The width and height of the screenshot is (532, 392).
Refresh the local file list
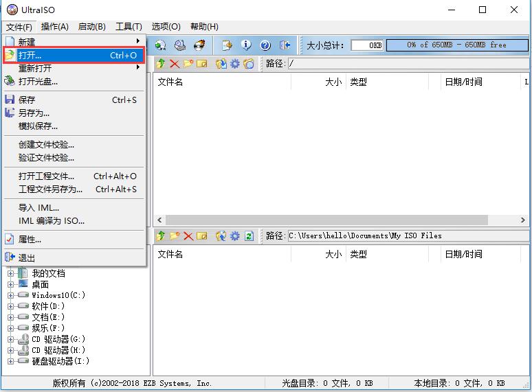(x=249, y=235)
